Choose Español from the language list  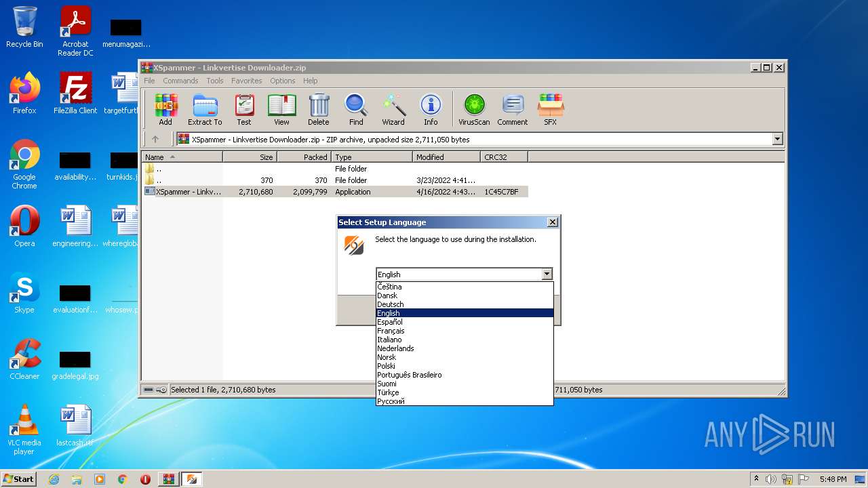click(465, 322)
